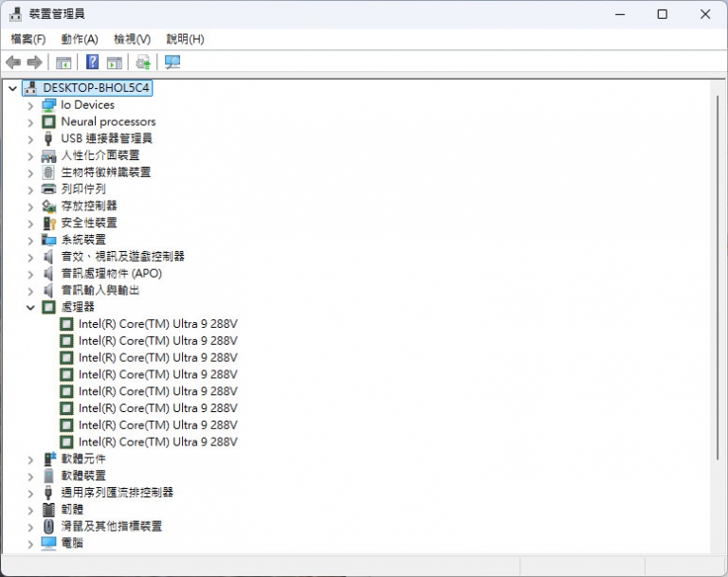
Task: Click the Io Devices category icon
Action: click(x=48, y=105)
